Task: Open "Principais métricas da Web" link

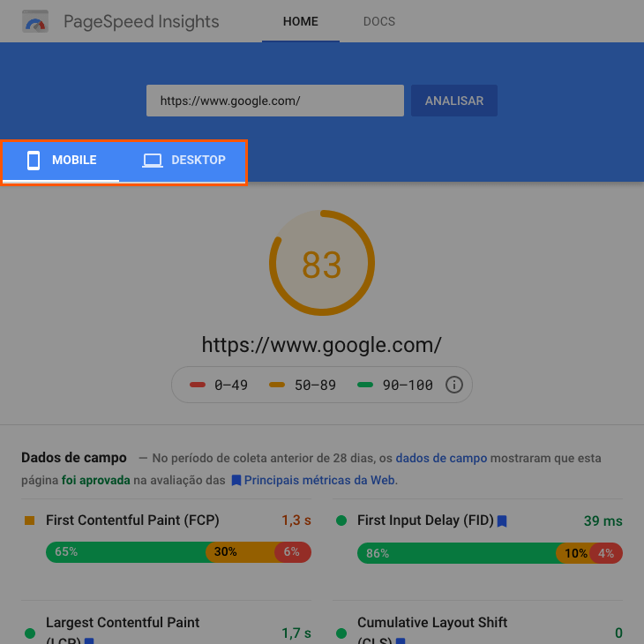Action: (319, 480)
